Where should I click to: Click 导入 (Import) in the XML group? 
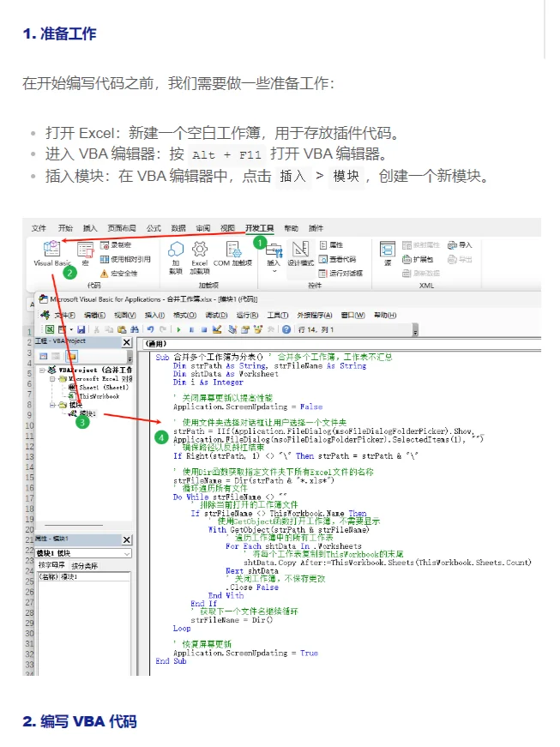coord(460,245)
